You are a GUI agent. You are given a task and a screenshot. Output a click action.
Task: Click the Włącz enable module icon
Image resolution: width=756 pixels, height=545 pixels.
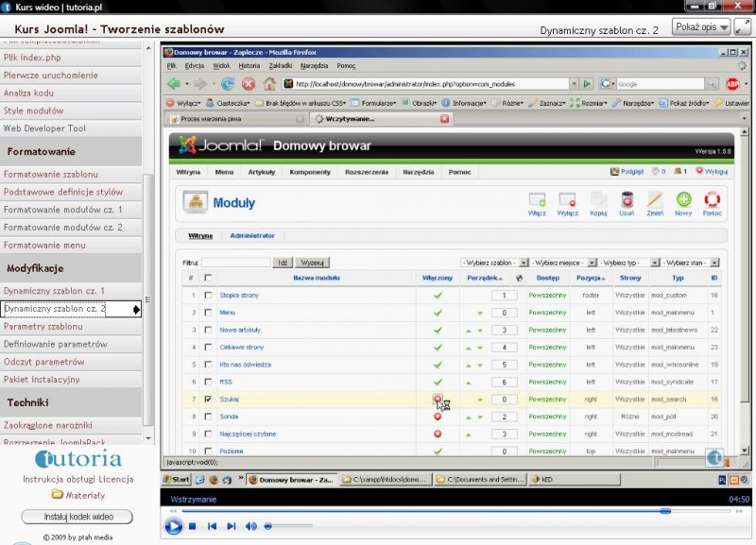537,201
